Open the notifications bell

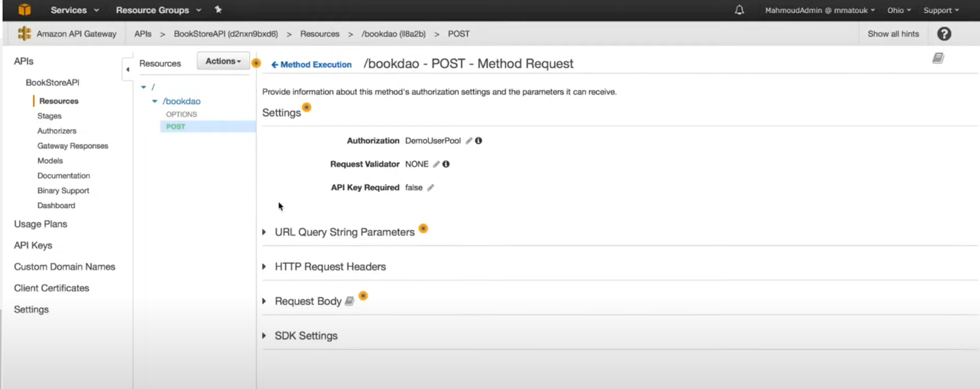[x=739, y=10]
